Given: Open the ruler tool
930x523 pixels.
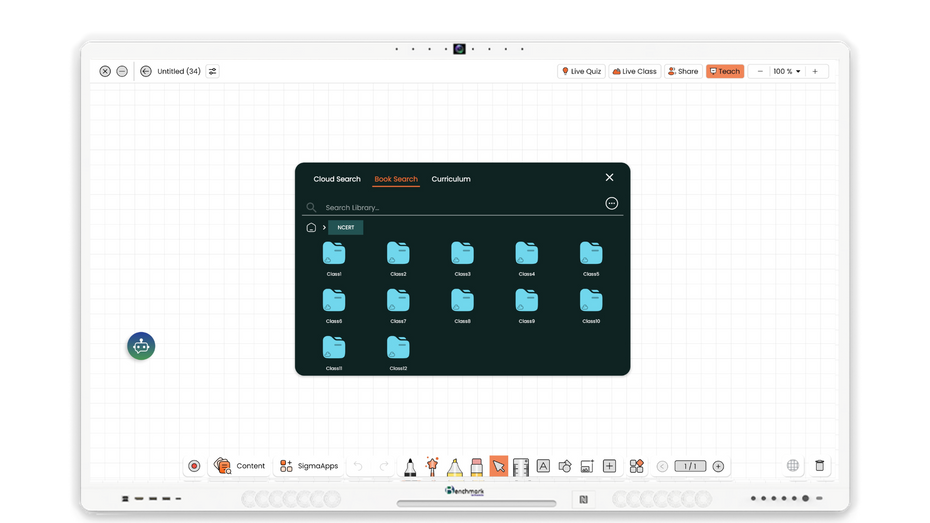Looking at the screenshot, I should (x=521, y=467).
